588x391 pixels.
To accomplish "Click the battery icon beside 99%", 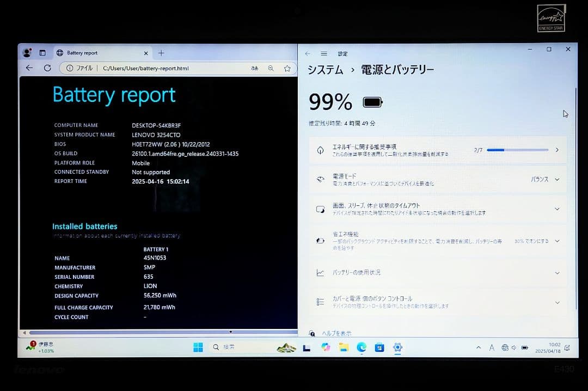I will pyautogui.click(x=372, y=102).
